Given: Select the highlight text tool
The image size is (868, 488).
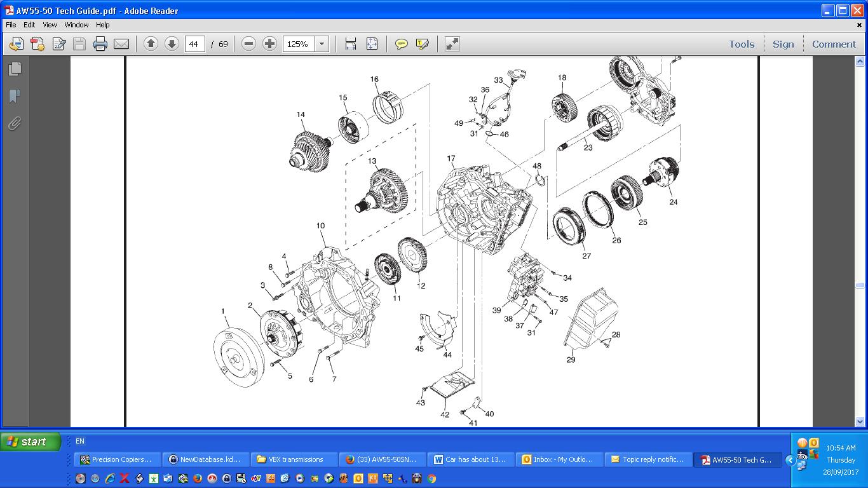Looking at the screenshot, I should (x=422, y=44).
